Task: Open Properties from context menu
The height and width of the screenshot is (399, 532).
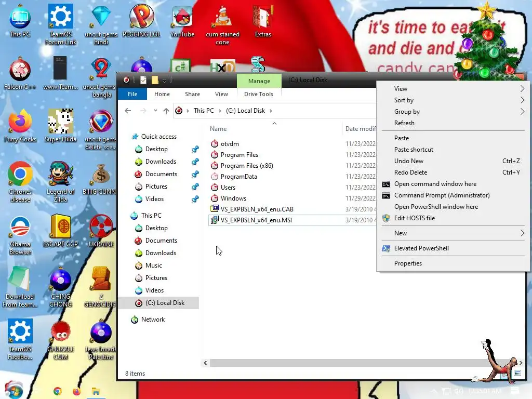Action: click(x=453, y=263)
